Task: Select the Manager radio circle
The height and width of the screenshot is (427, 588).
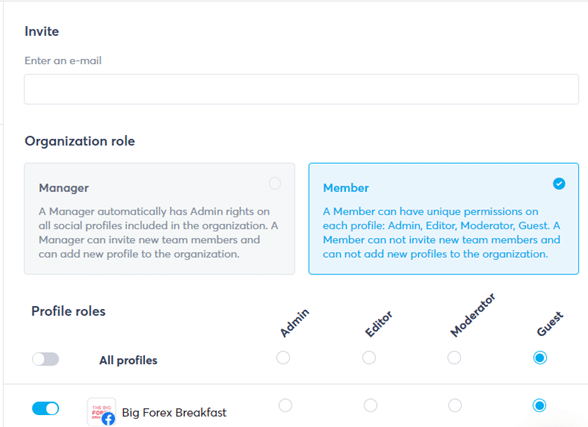Action: [x=275, y=183]
